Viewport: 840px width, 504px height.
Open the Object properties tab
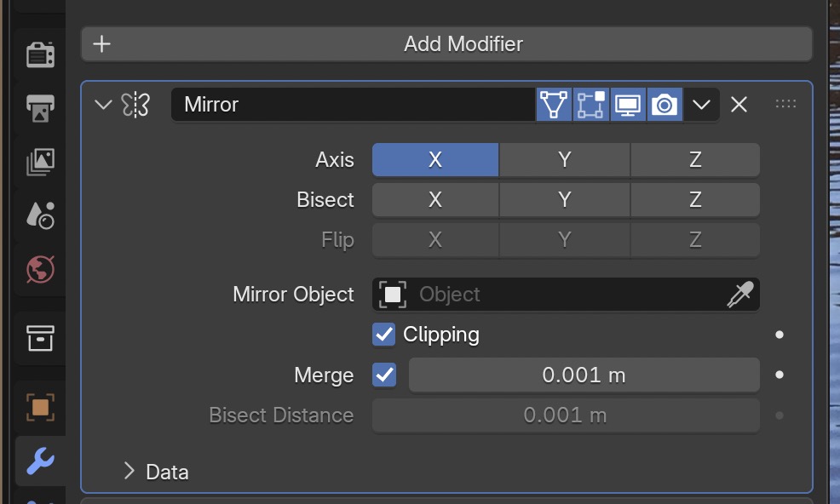pyautogui.click(x=40, y=407)
